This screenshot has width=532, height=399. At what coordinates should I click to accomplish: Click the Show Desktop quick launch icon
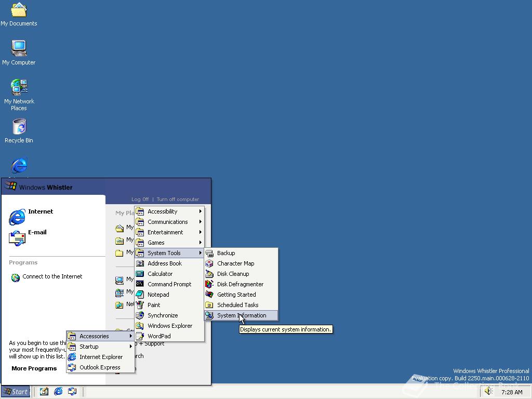(44, 392)
